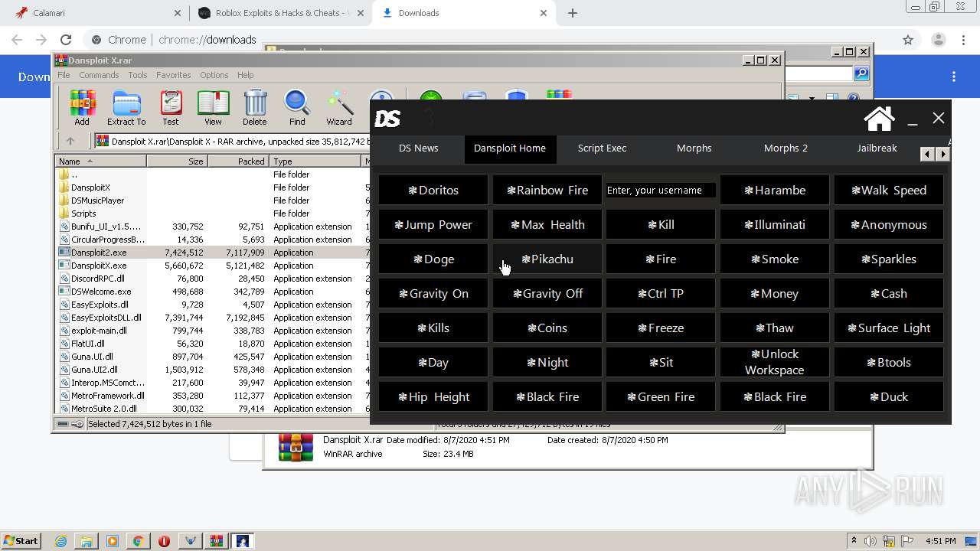This screenshot has height=551, width=980.
Task: Click the Jump Power button
Action: point(433,225)
